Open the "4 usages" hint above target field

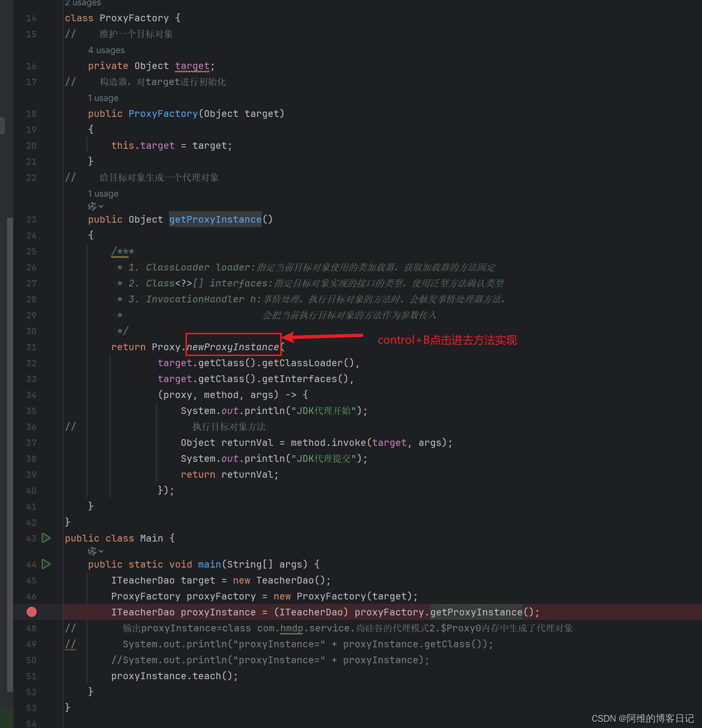106,50
